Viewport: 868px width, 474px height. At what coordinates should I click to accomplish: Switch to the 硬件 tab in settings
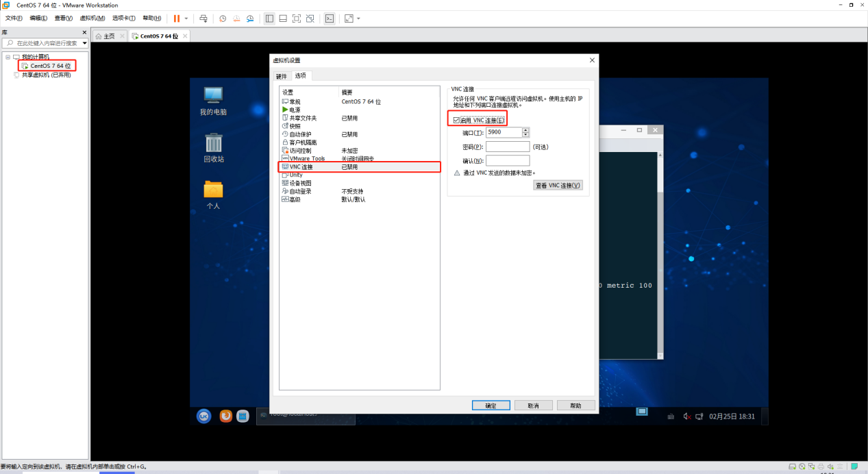point(282,76)
